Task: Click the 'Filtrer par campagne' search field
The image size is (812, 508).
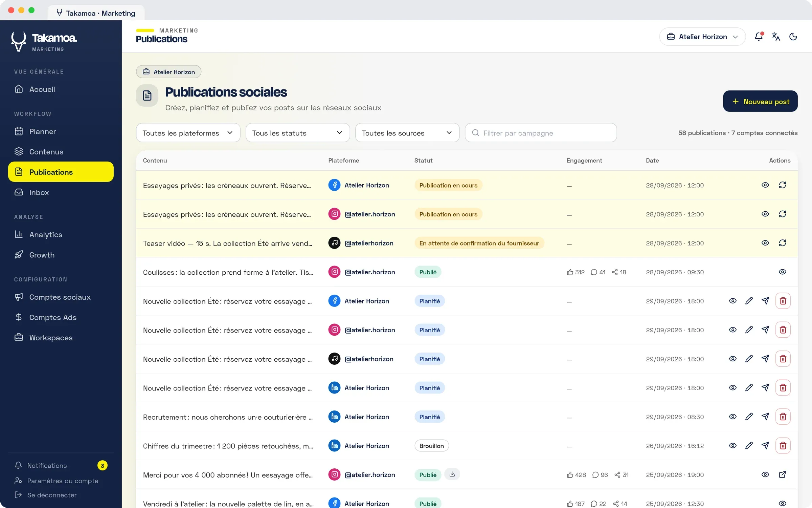Action: point(541,133)
